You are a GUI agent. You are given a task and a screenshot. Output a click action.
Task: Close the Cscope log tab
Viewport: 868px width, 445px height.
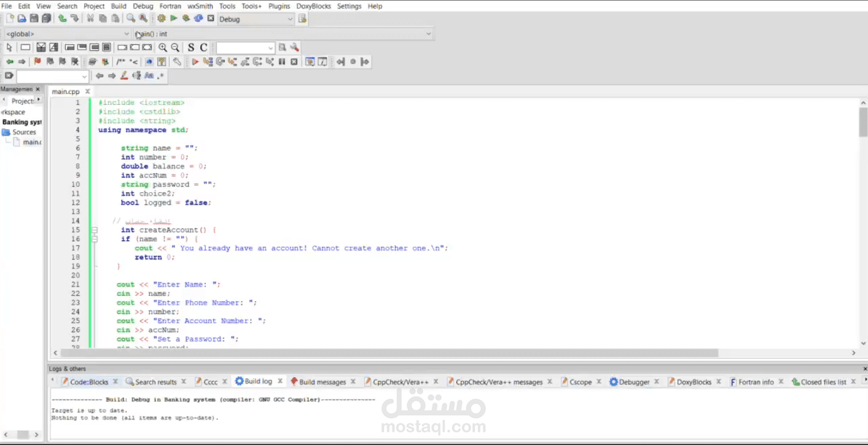tap(600, 382)
